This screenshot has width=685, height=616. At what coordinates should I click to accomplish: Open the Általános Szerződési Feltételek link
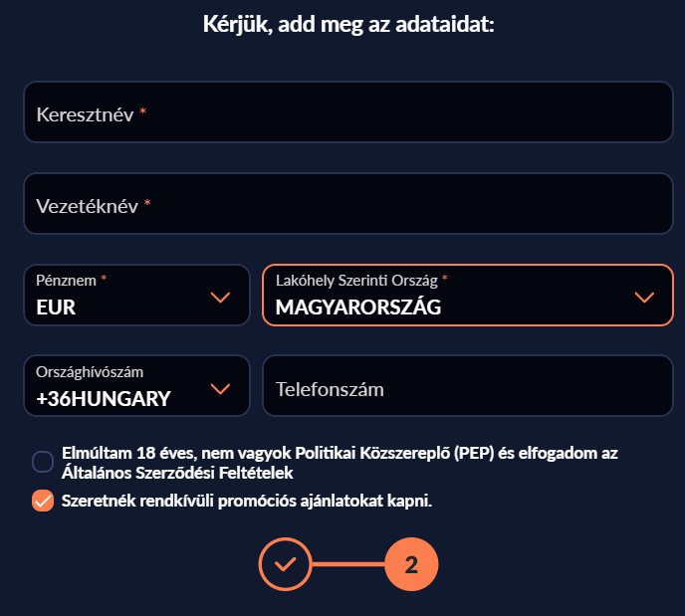coord(177,473)
